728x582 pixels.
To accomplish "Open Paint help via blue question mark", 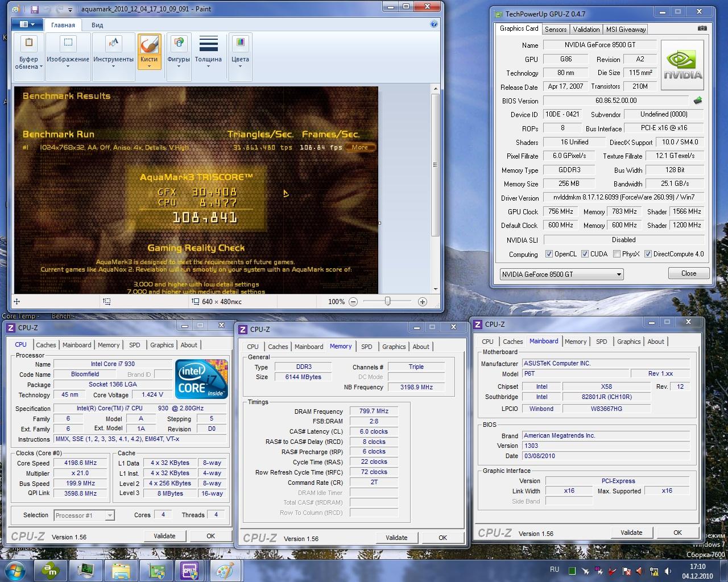I will 434,24.
